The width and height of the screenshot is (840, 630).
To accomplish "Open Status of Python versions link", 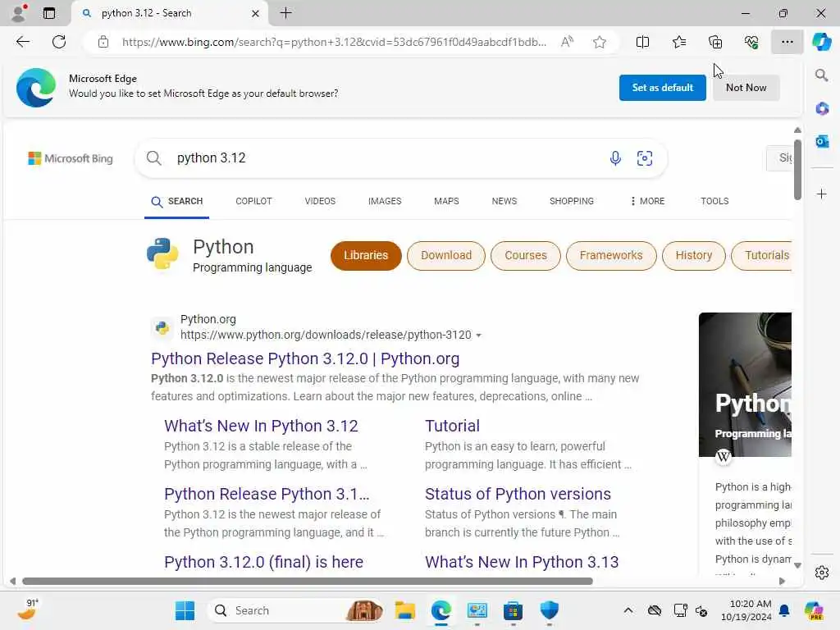I will [518, 494].
